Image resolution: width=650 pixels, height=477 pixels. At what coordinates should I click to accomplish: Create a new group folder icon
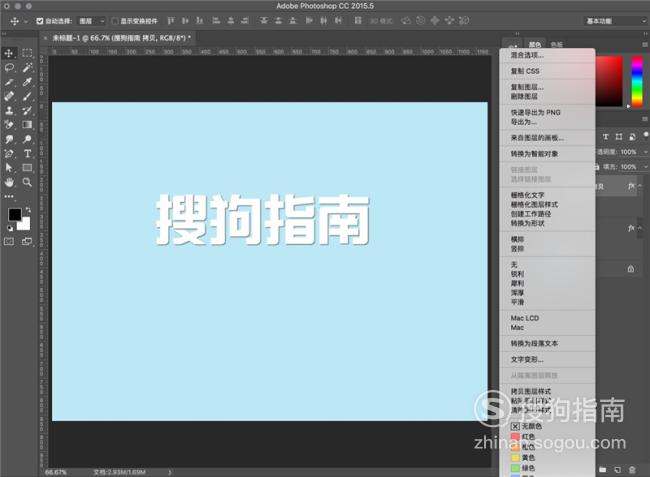click(x=603, y=470)
